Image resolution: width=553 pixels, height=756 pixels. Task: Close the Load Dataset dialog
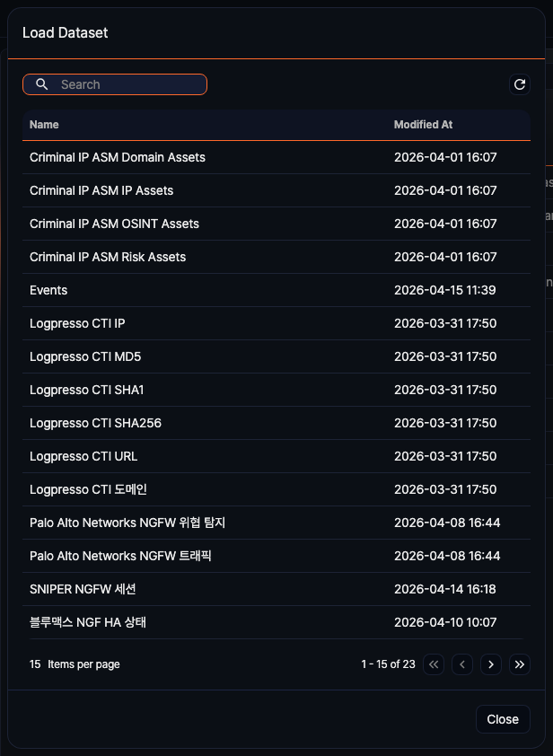503,719
